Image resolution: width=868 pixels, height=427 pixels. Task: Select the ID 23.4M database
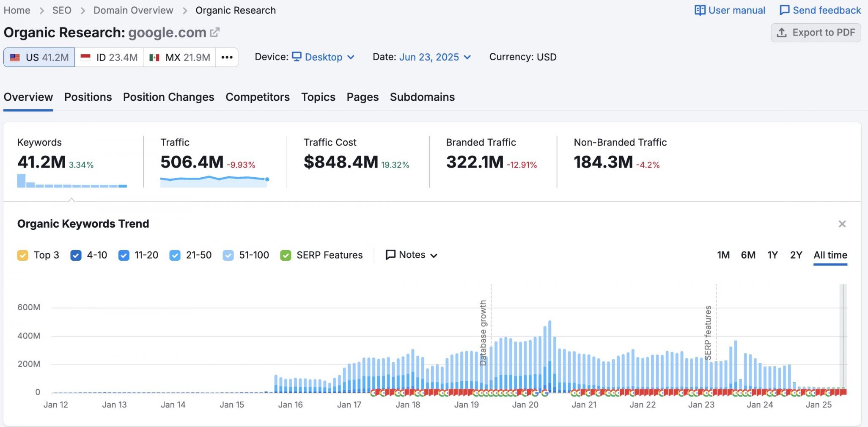pos(109,57)
